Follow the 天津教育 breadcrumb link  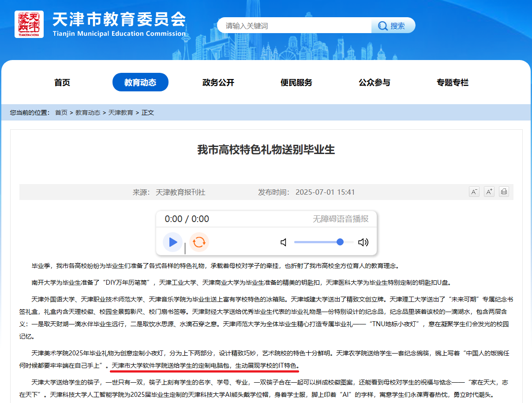click(x=121, y=113)
